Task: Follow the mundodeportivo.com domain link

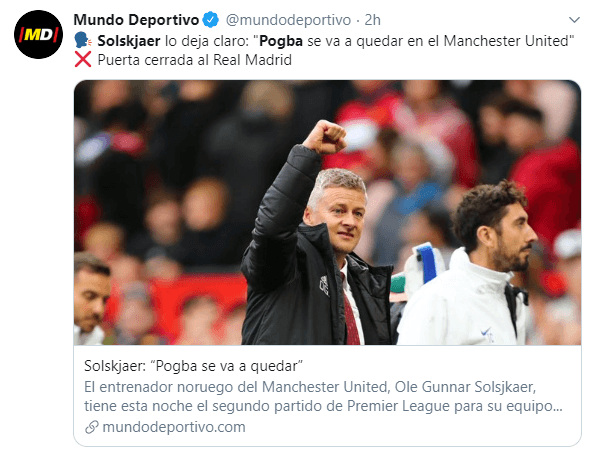Action: click(174, 427)
